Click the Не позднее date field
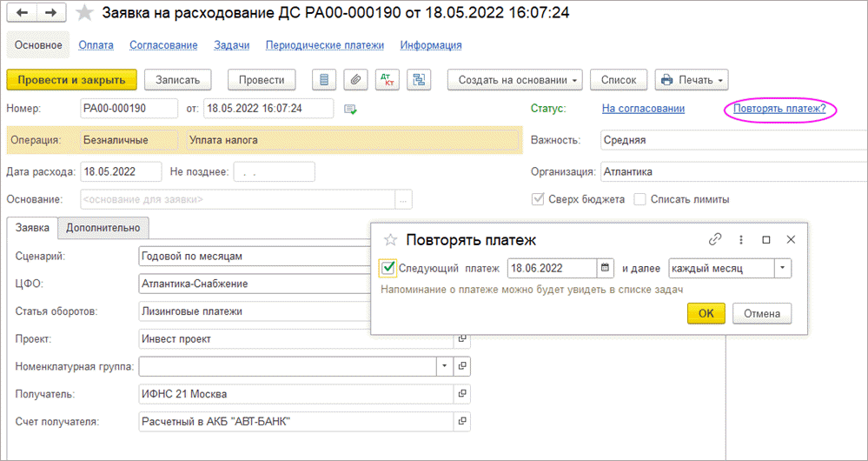This screenshot has width=868, height=461. click(x=274, y=171)
